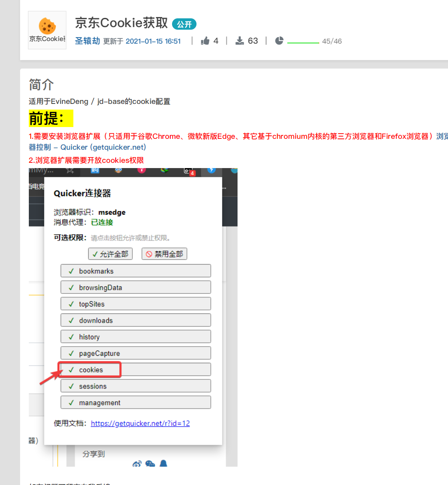448x485 pixels.
Task: Click the Quicker连接器 popup title
Action: tap(82, 193)
